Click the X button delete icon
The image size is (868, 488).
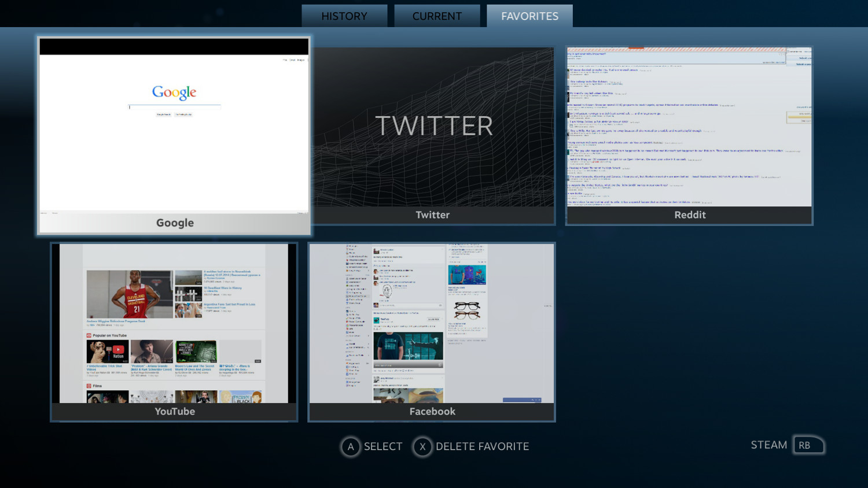422,447
